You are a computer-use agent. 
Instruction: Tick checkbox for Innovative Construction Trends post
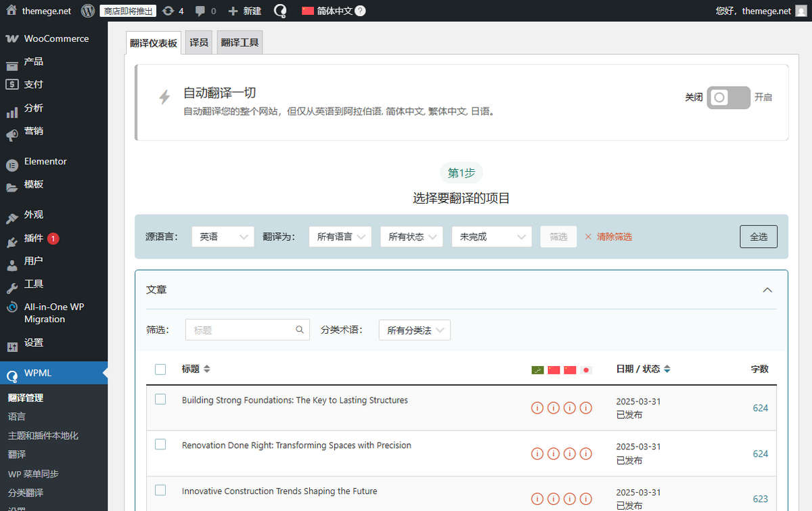pos(160,490)
